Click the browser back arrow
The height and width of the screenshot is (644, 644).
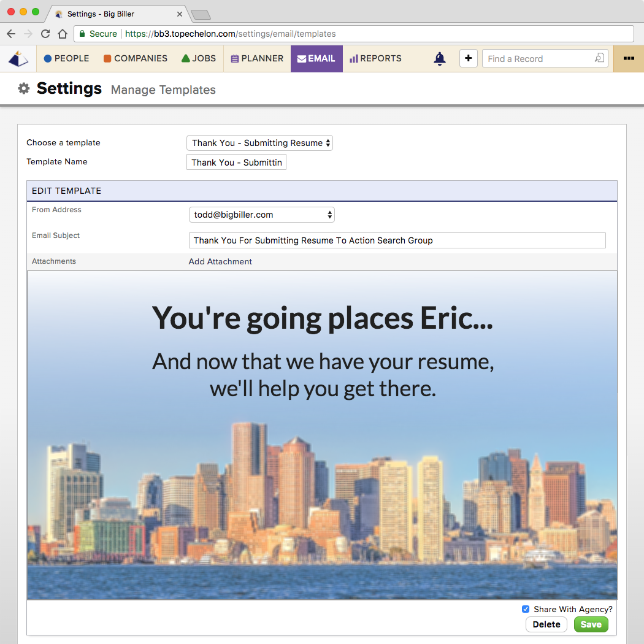pyautogui.click(x=11, y=34)
